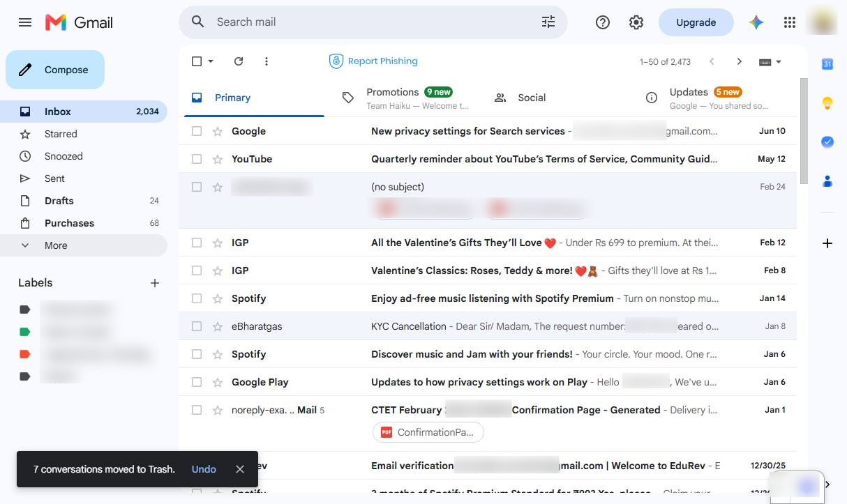The width and height of the screenshot is (847, 504).
Task: Open Google Keep side panel icon
Action: 827,103
